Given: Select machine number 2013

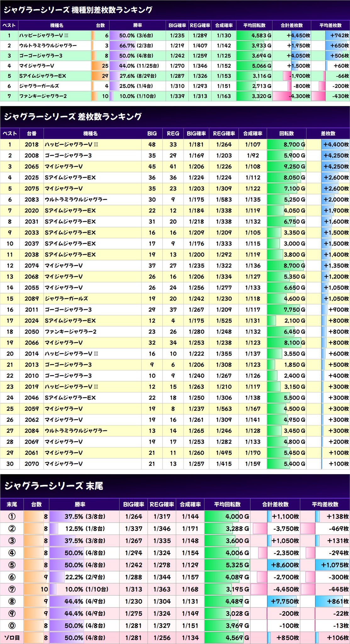Looking at the screenshot, I should coord(31,365).
